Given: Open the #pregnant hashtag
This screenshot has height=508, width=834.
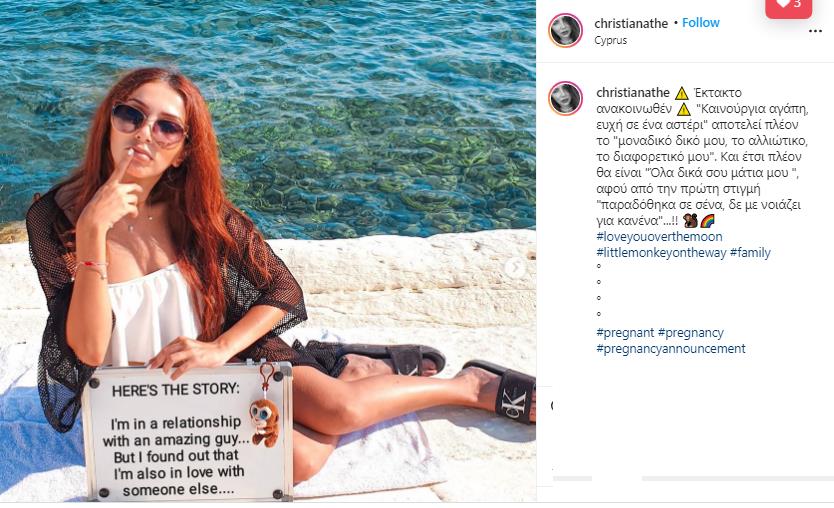Looking at the screenshot, I should point(625,332).
